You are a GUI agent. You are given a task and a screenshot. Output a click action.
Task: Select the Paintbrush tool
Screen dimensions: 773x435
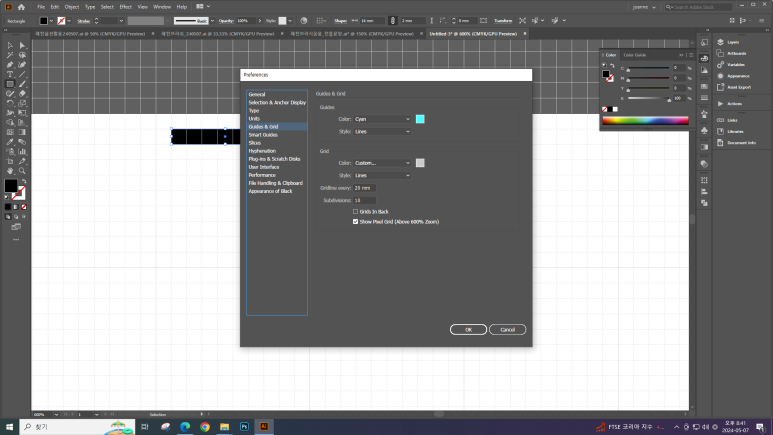coord(22,84)
